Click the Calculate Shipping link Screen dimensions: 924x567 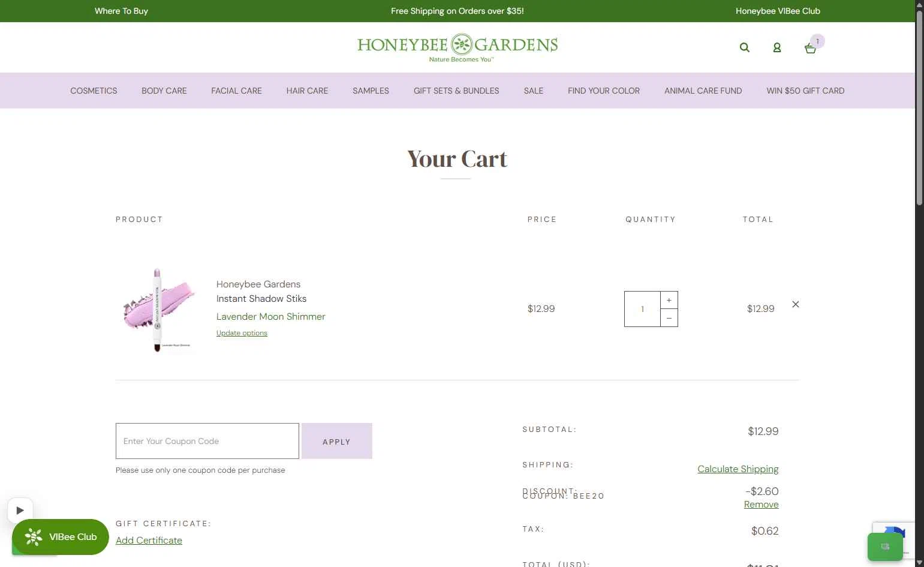pyautogui.click(x=738, y=469)
